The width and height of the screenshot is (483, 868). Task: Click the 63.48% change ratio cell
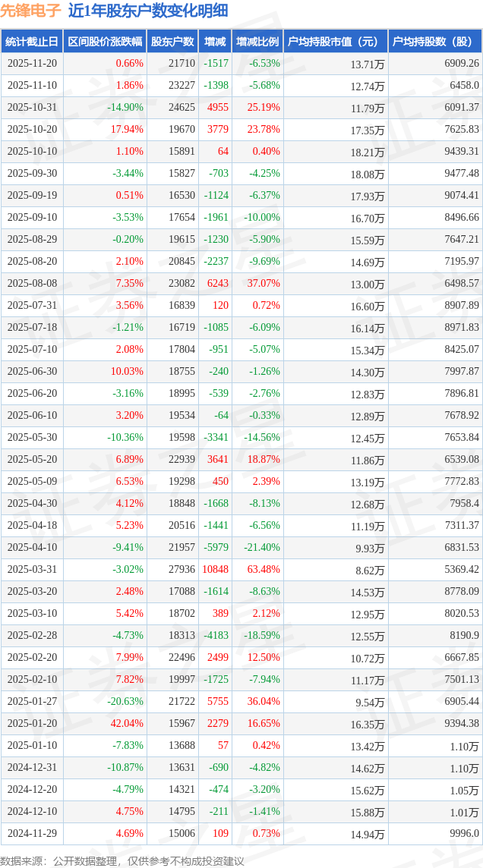coord(264,570)
